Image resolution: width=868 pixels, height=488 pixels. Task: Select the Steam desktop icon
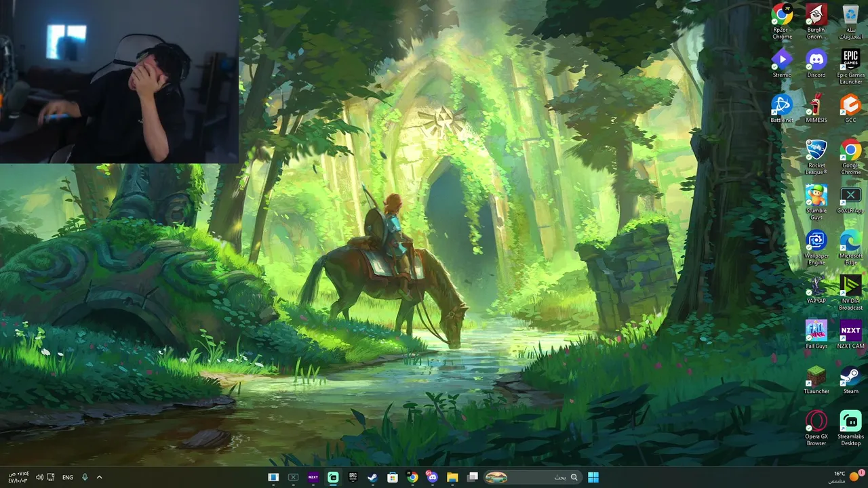[851, 380]
